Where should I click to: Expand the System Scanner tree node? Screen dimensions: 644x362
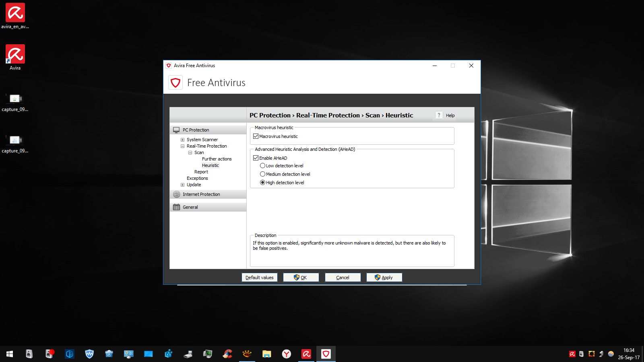pos(182,140)
